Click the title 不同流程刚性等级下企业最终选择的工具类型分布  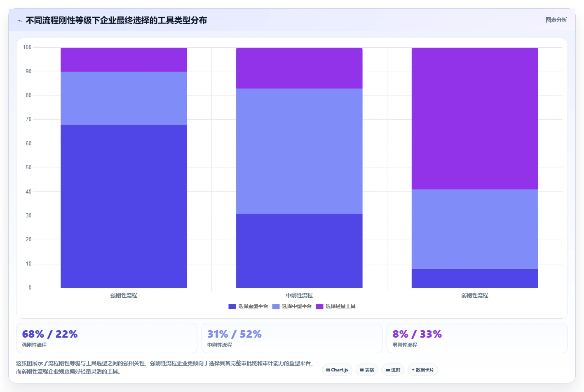[x=116, y=20]
